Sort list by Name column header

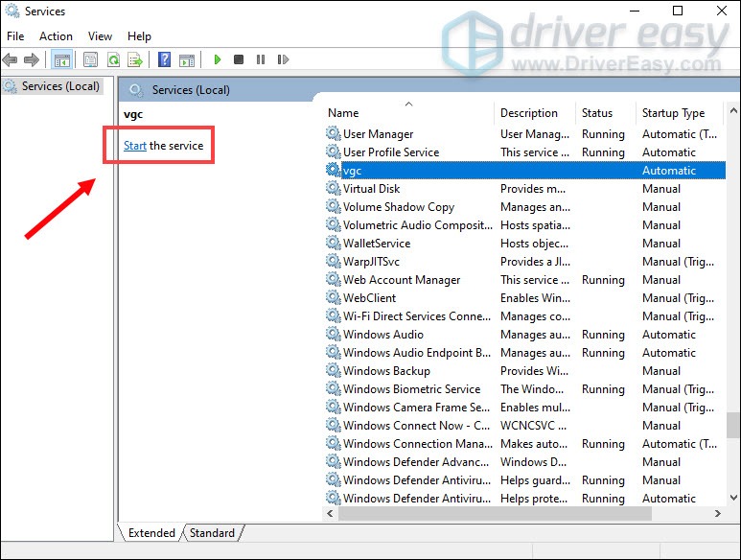click(x=343, y=112)
